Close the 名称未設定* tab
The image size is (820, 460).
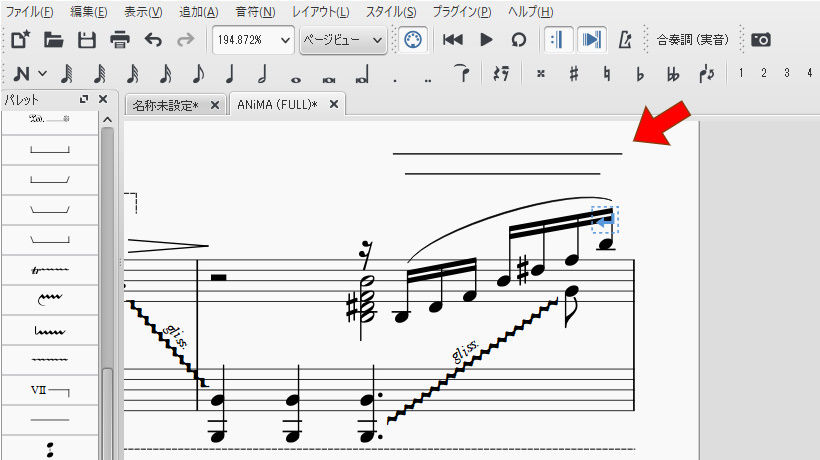coord(214,105)
